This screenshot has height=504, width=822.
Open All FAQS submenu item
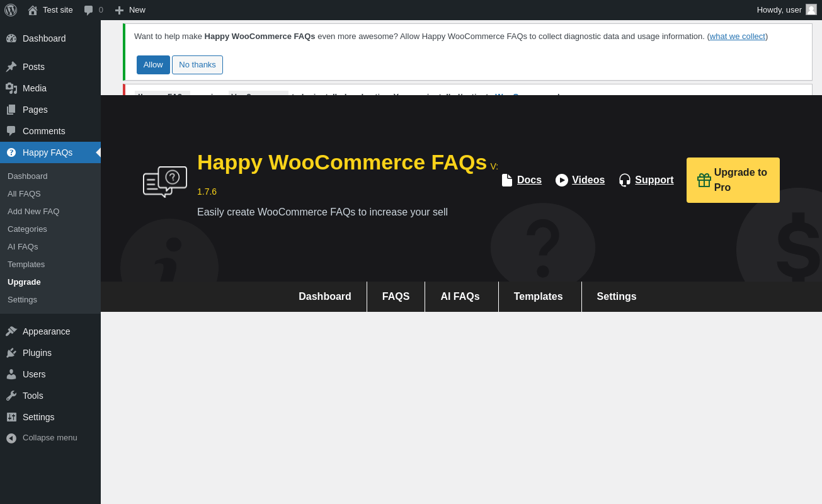[x=24, y=194]
